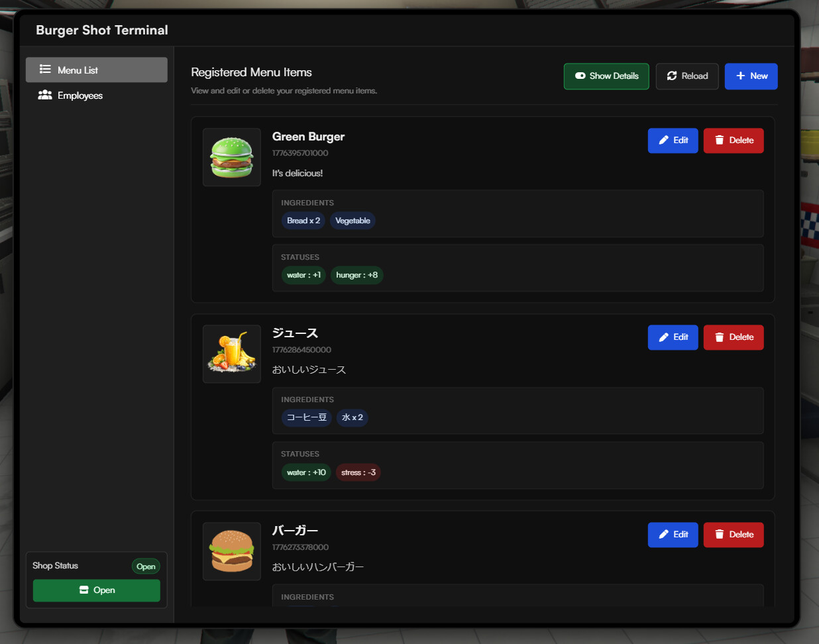Edit the バーガー item
Screen dimensions: 819x644
click(x=673, y=535)
